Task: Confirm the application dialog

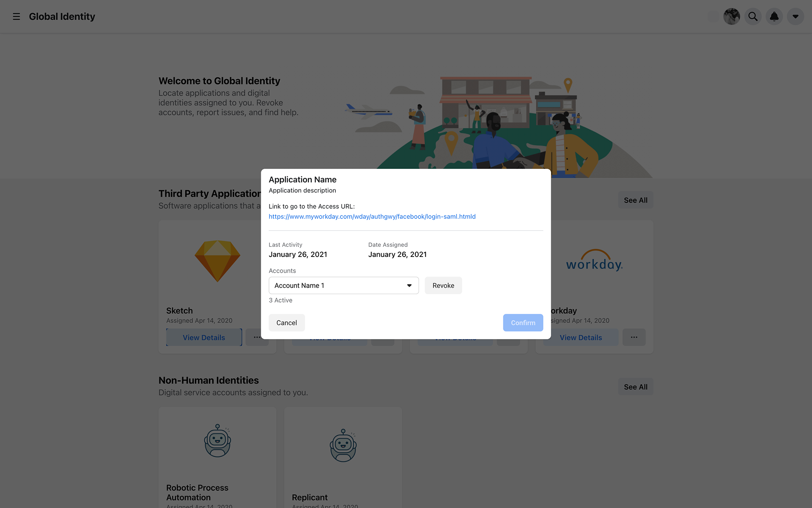Action: pos(523,323)
